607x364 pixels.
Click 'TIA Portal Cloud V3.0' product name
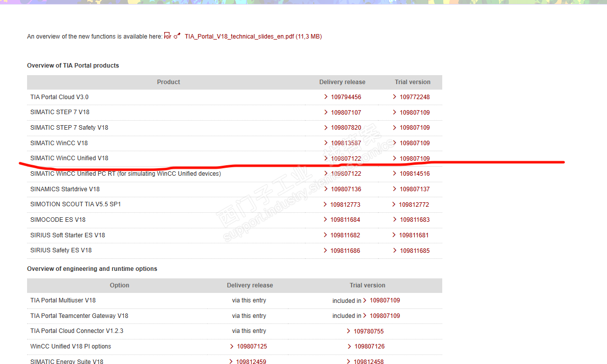coord(59,97)
